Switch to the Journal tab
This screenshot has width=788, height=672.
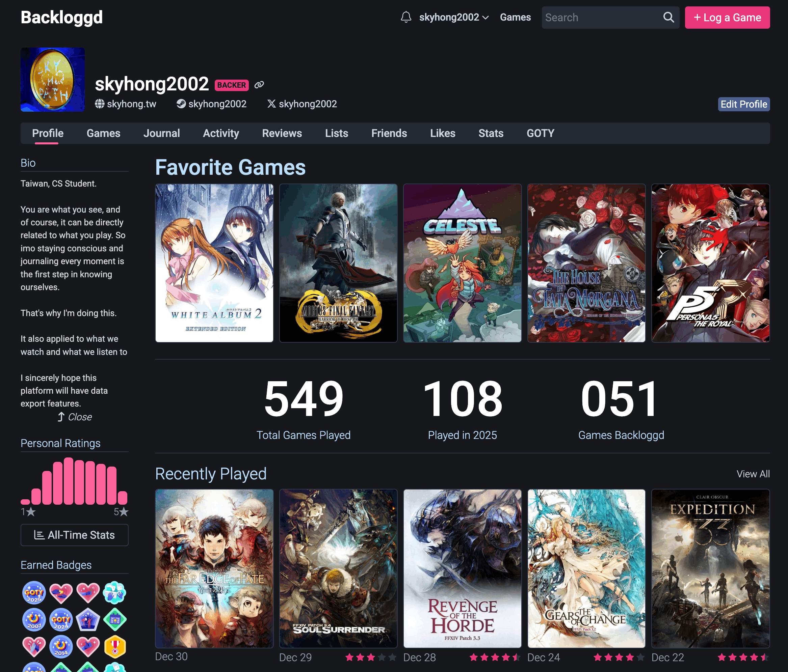tap(161, 133)
